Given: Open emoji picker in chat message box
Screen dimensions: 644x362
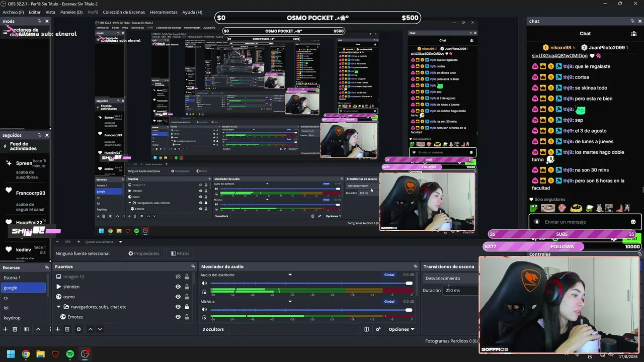Looking at the screenshot, I should pos(633,222).
